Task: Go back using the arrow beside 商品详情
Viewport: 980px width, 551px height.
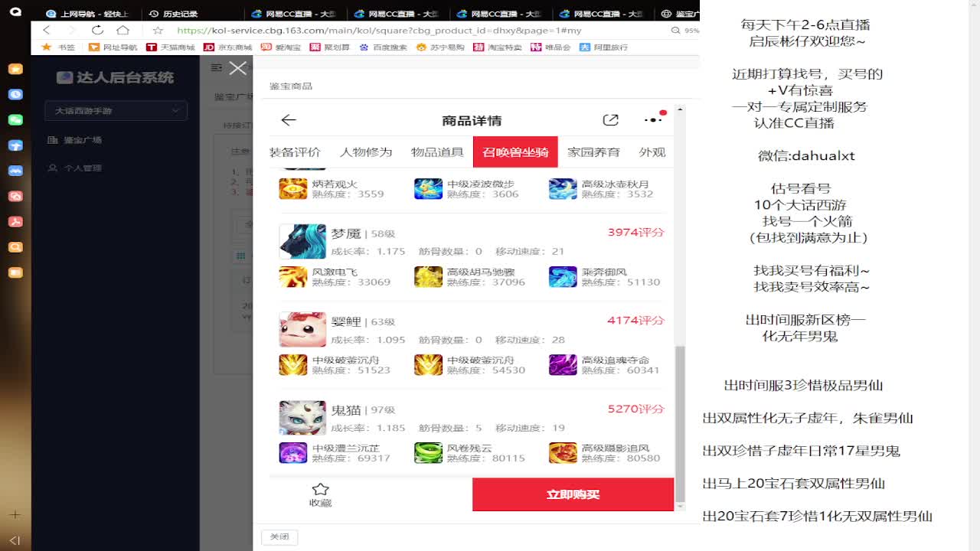Action: click(289, 120)
